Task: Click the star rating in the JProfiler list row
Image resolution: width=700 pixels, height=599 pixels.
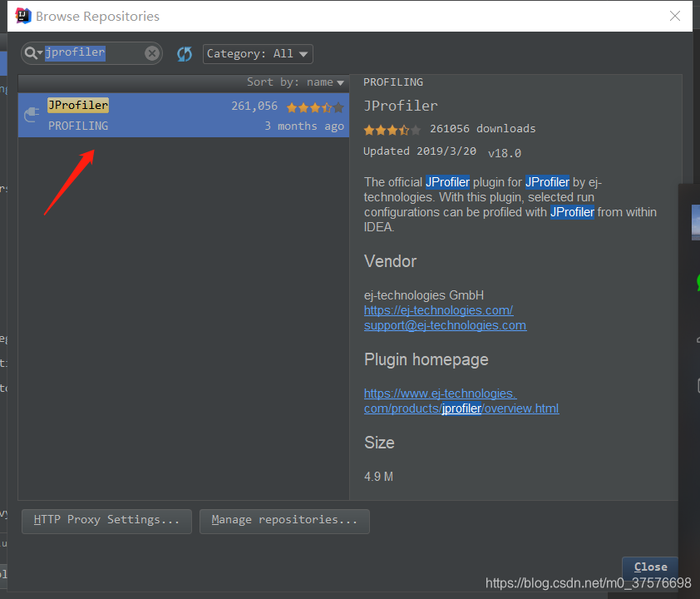Action: pos(315,107)
